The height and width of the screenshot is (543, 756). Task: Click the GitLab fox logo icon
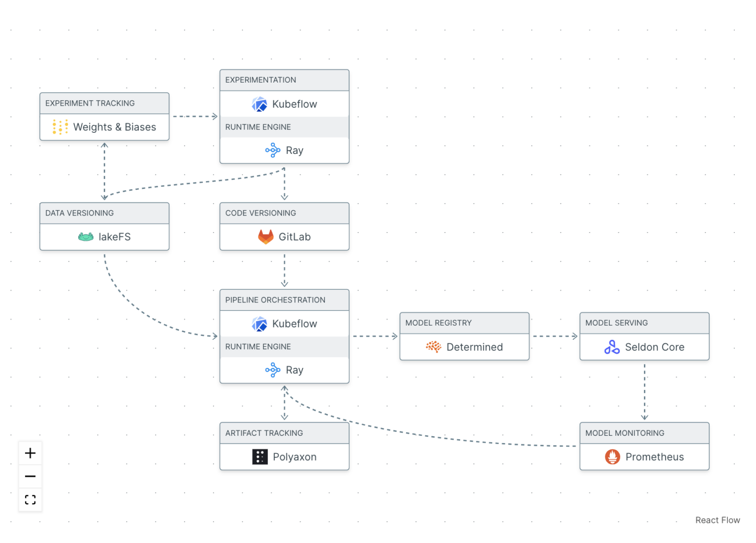(266, 237)
